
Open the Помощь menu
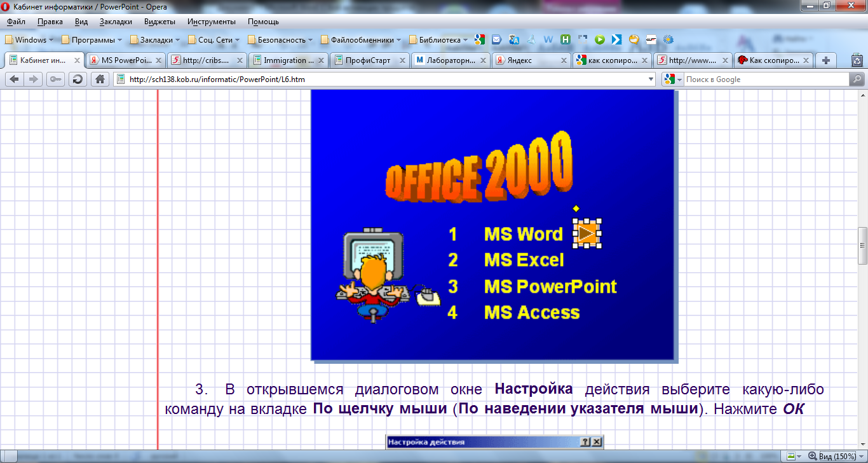pos(263,22)
